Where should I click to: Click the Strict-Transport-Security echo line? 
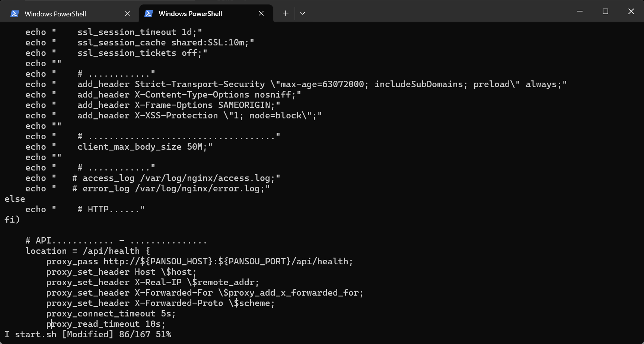[223, 84]
